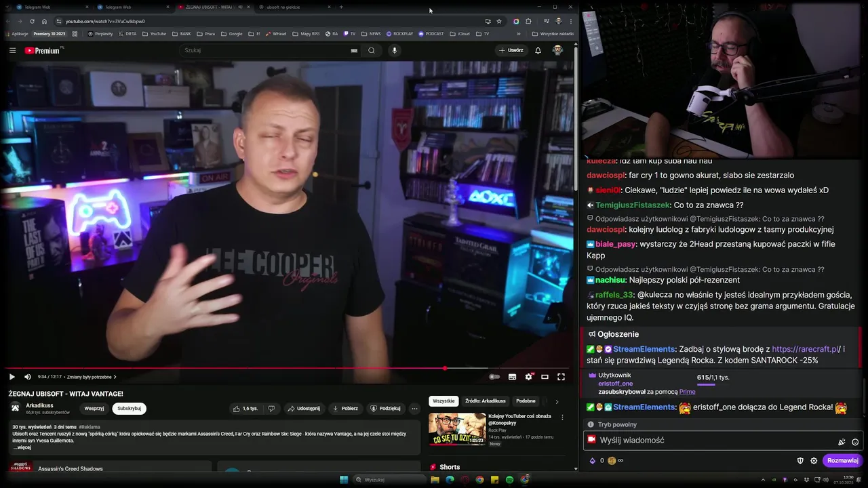Open 'Kolejny YouTuber coś obnaża' video thumbnail
This screenshot has width=868, height=488.
457,429
